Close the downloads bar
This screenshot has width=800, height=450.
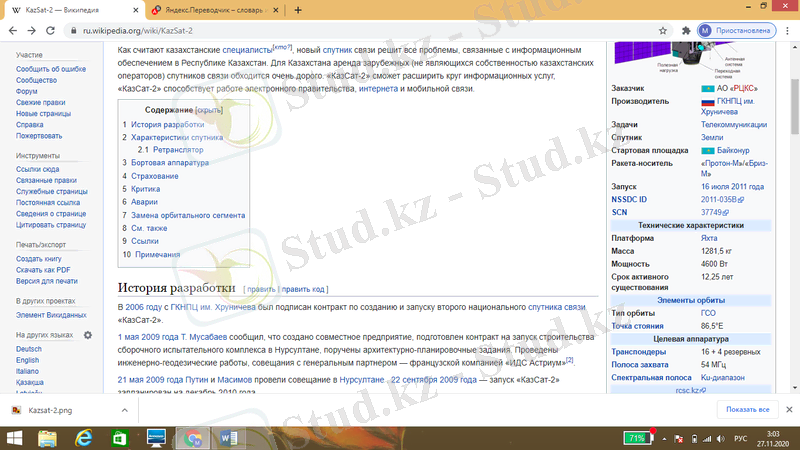tap(789, 410)
